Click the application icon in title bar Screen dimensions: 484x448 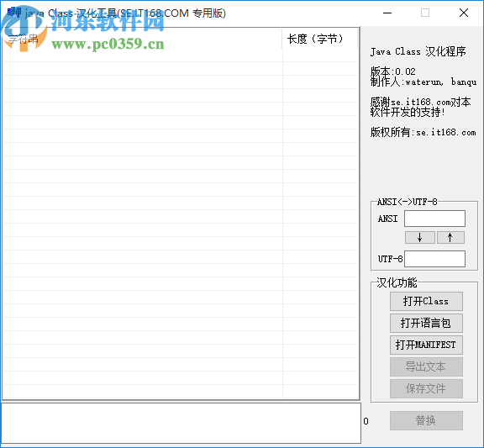click(14, 13)
